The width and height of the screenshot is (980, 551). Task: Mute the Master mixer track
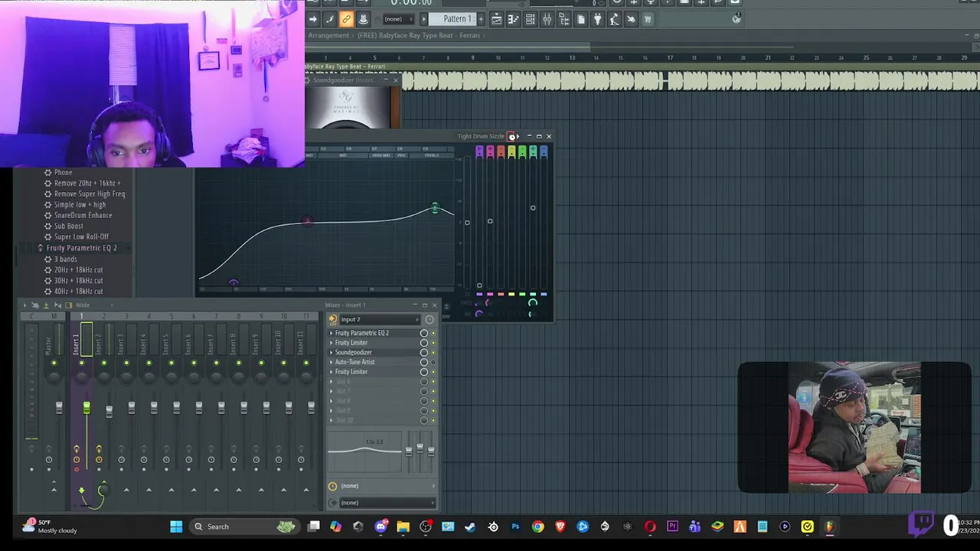click(54, 363)
